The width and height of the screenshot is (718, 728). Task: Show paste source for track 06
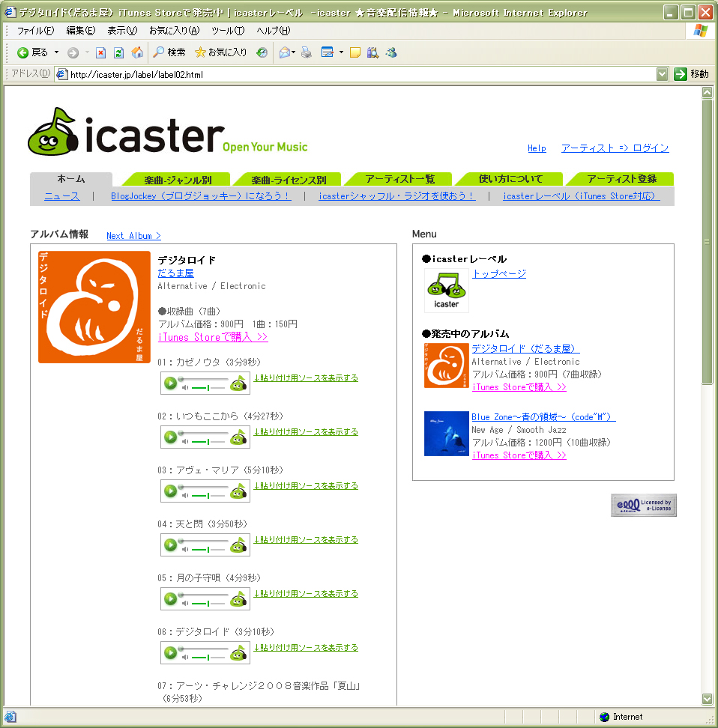pos(306,648)
